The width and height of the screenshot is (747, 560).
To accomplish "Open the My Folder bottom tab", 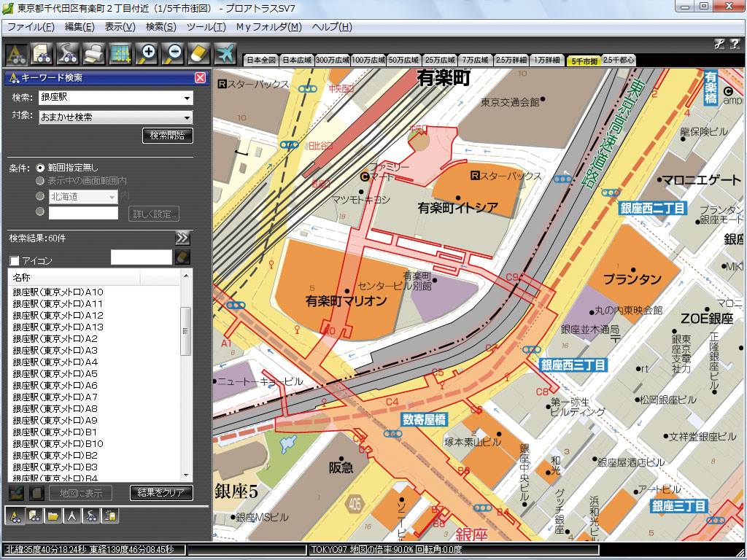I will 53,516.
